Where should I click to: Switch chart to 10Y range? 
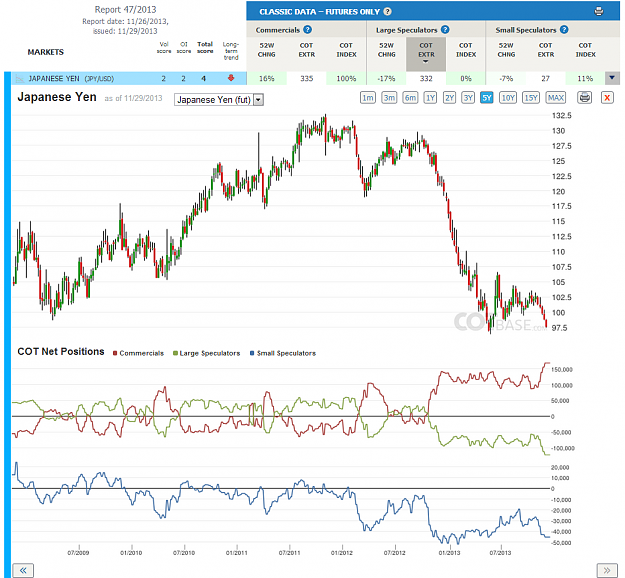[508, 98]
